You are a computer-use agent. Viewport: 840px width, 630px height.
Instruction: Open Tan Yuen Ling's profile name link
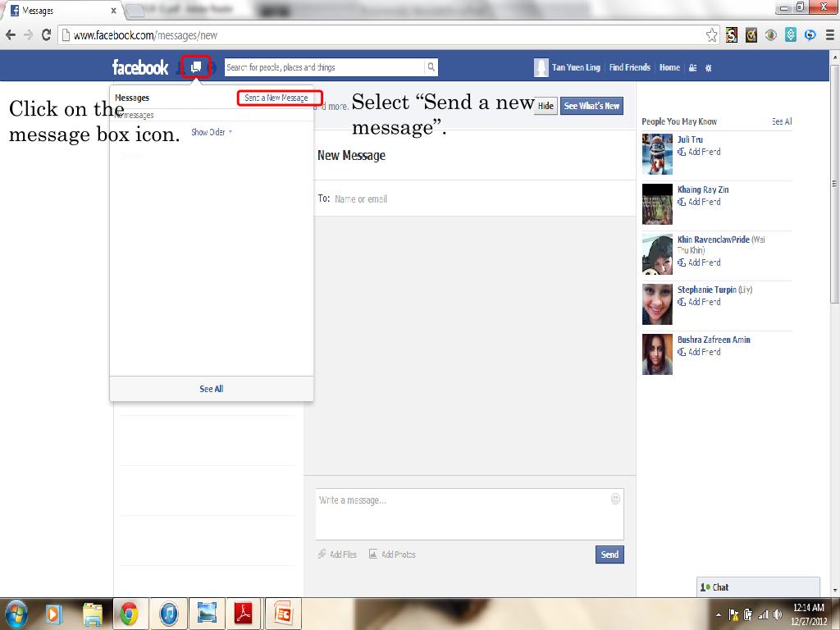[576, 67]
